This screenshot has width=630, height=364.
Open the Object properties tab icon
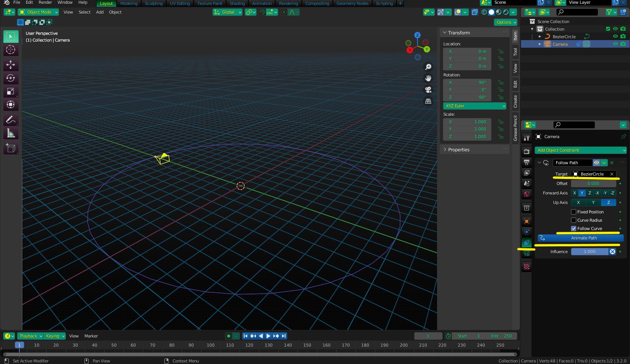[526, 221]
